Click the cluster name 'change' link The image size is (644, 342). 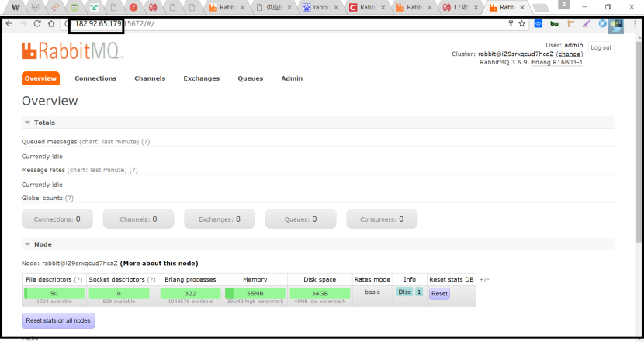pos(570,54)
